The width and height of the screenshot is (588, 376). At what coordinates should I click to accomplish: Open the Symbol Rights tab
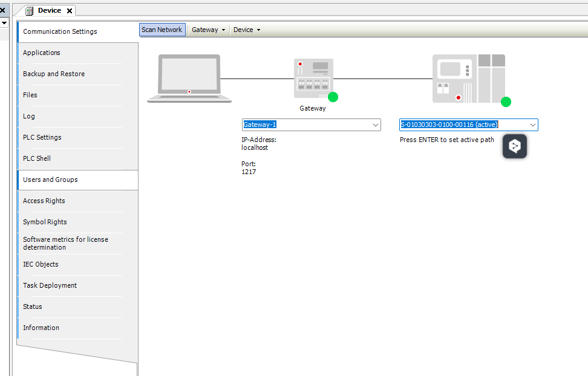click(78, 222)
